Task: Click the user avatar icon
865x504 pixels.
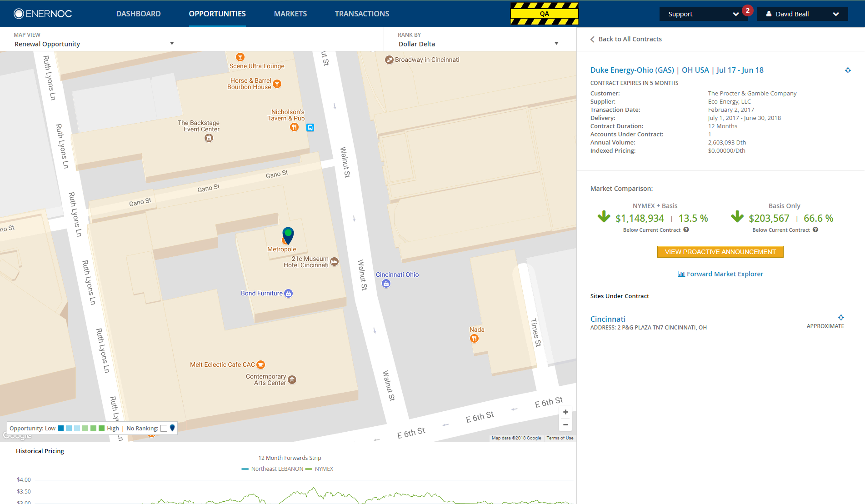Action: pyautogui.click(x=769, y=14)
